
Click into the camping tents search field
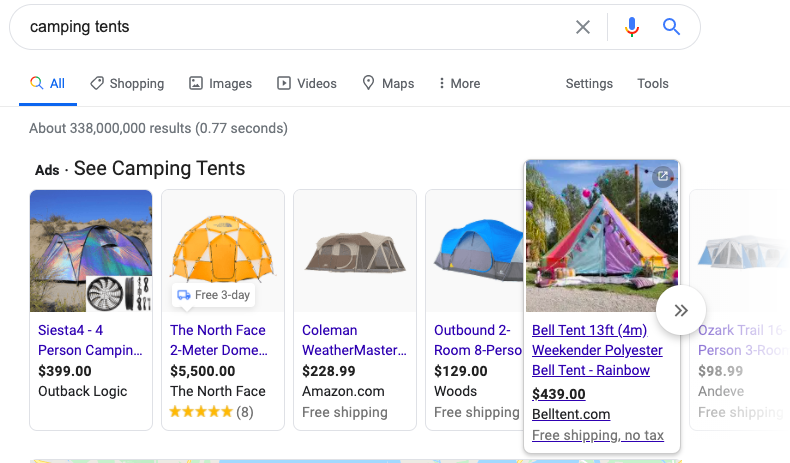[x=290, y=27]
